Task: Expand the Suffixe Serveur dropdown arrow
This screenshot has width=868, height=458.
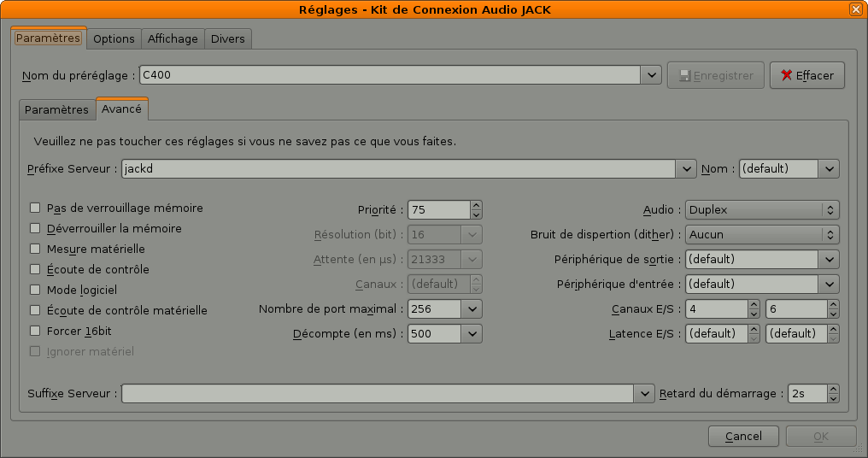Action: click(644, 394)
